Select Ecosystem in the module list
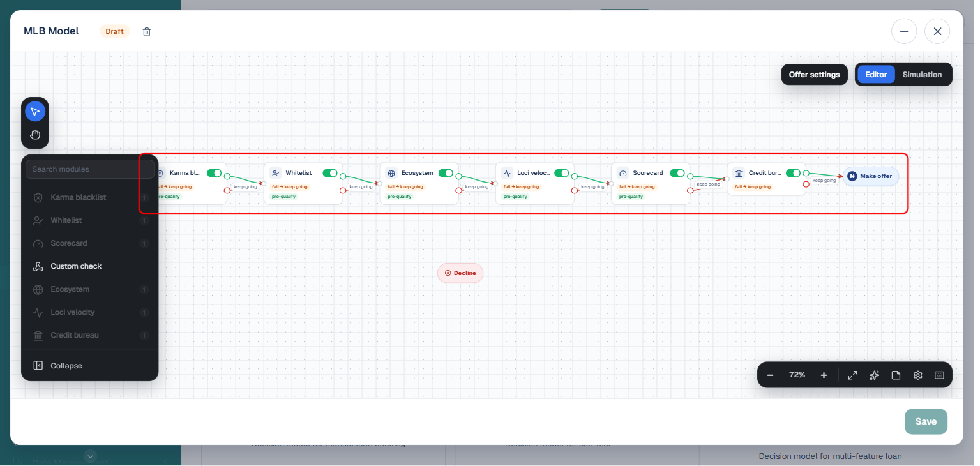Image resolution: width=980 pixels, height=466 pixels. (x=89, y=289)
